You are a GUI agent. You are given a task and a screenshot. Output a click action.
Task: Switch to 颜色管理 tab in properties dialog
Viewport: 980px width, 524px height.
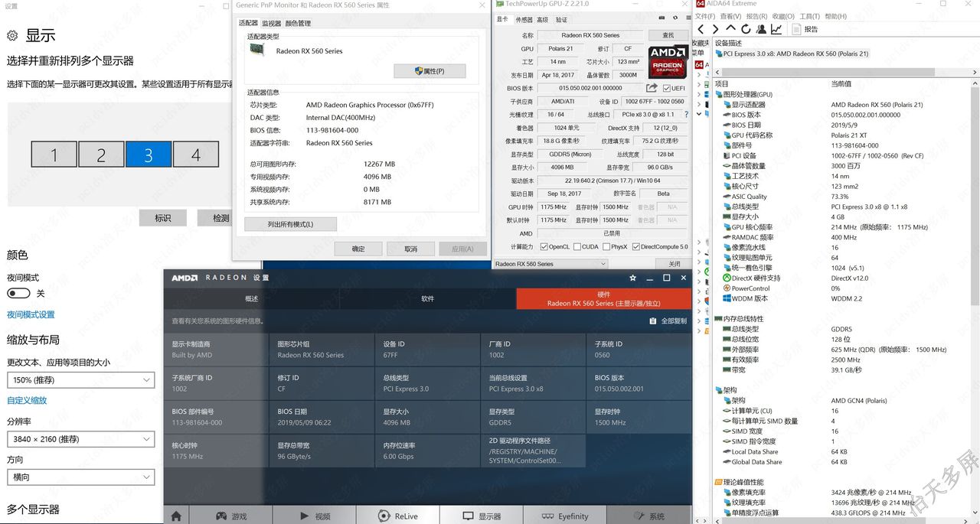pos(298,23)
